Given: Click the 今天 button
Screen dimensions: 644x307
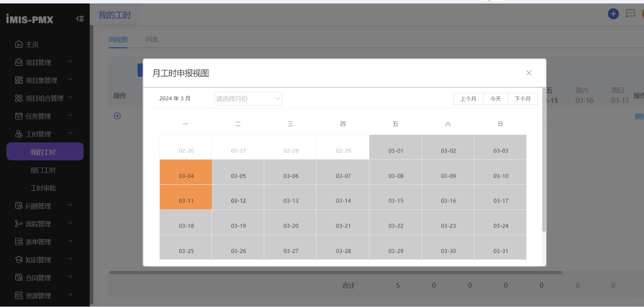Looking at the screenshot, I should point(496,99).
